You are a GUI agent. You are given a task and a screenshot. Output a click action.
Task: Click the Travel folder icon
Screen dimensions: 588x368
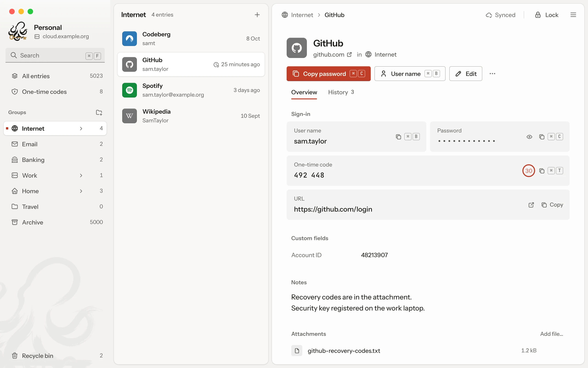pos(14,207)
